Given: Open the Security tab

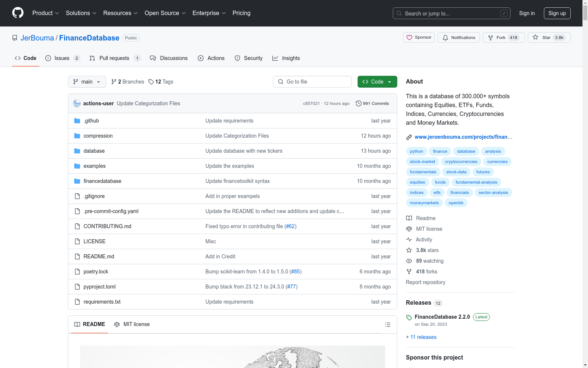Looking at the screenshot, I should 248,58.
